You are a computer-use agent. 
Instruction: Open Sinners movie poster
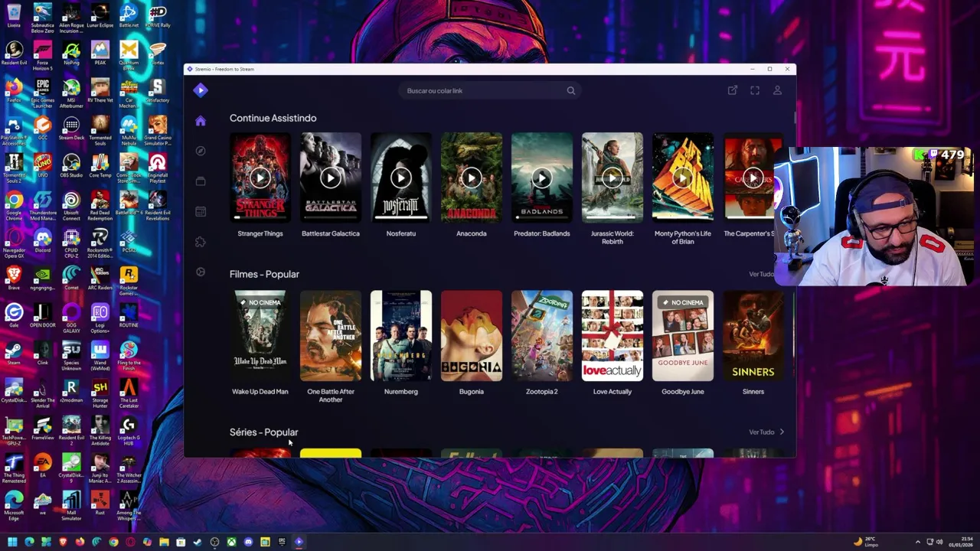point(753,336)
